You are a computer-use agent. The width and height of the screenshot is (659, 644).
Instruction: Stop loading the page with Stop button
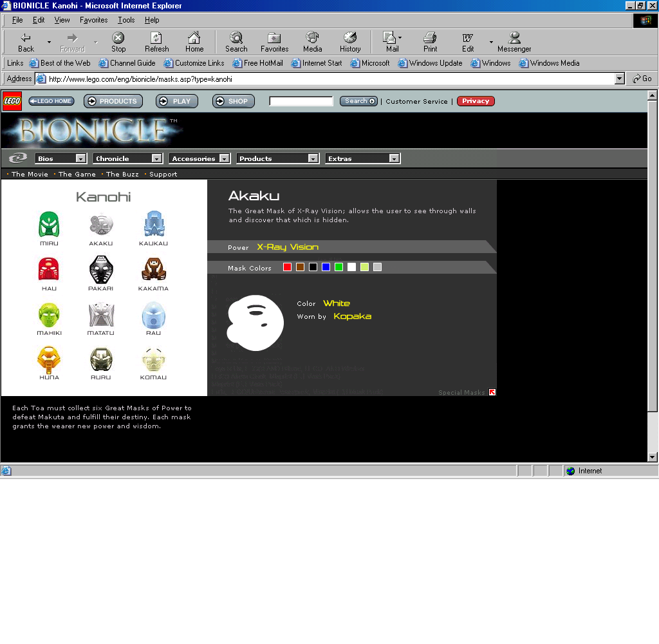pyautogui.click(x=118, y=43)
